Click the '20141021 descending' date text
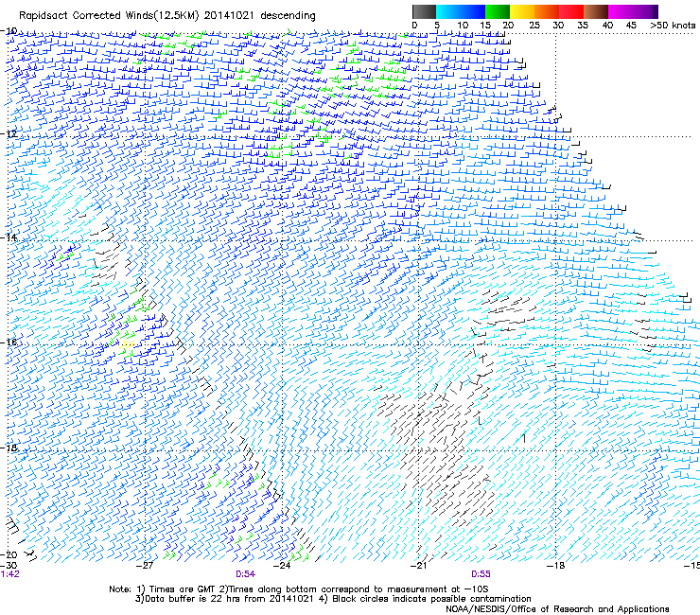The image size is (700, 615). (x=260, y=16)
